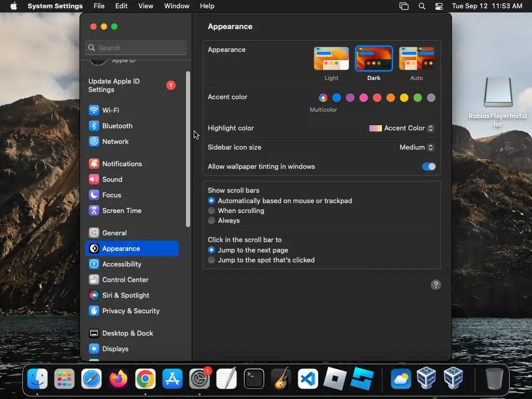
Task: Open Accessibility settings in the sidebar
Action: coord(131,264)
